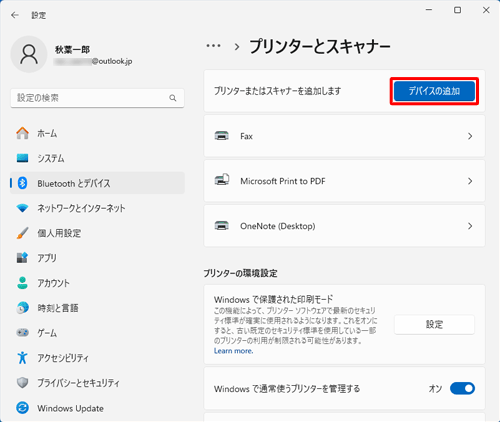The width and height of the screenshot is (500, 422).
Task: Click the 個人用設定 paintbrush icon
Action: pos(22,233)
